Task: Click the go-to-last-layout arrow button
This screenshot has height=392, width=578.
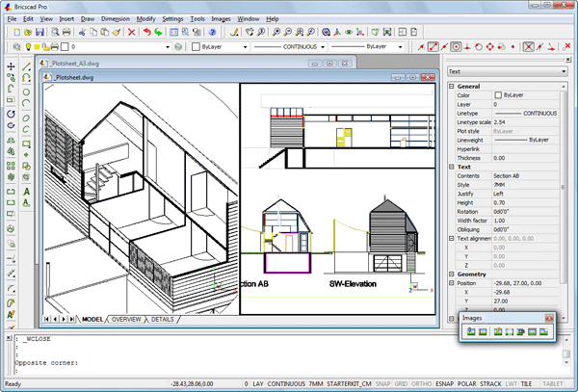Action: tap(72, 319)
